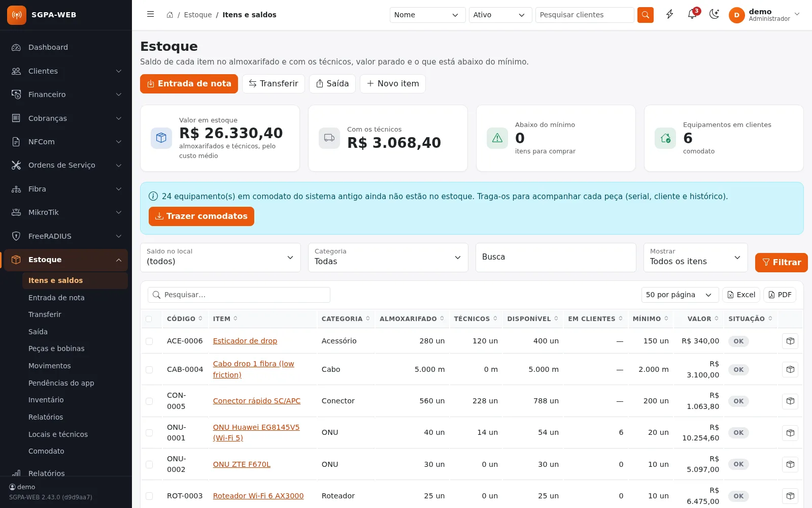
Task: Check the ONU-0002 row checkbox
Action: 149,464
